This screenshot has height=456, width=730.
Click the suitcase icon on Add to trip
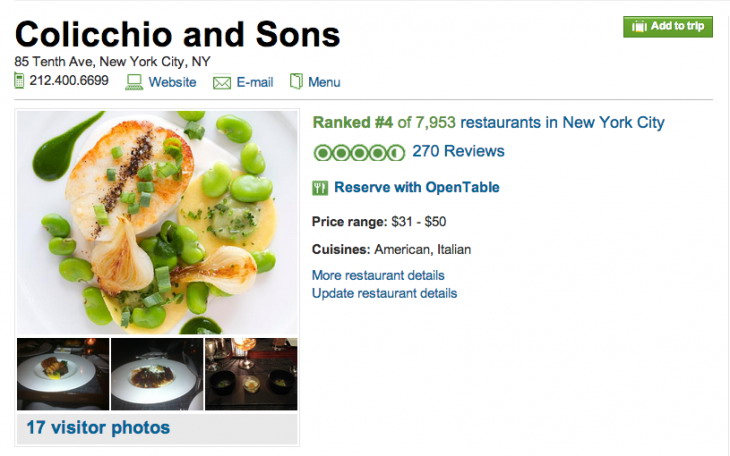637,27
